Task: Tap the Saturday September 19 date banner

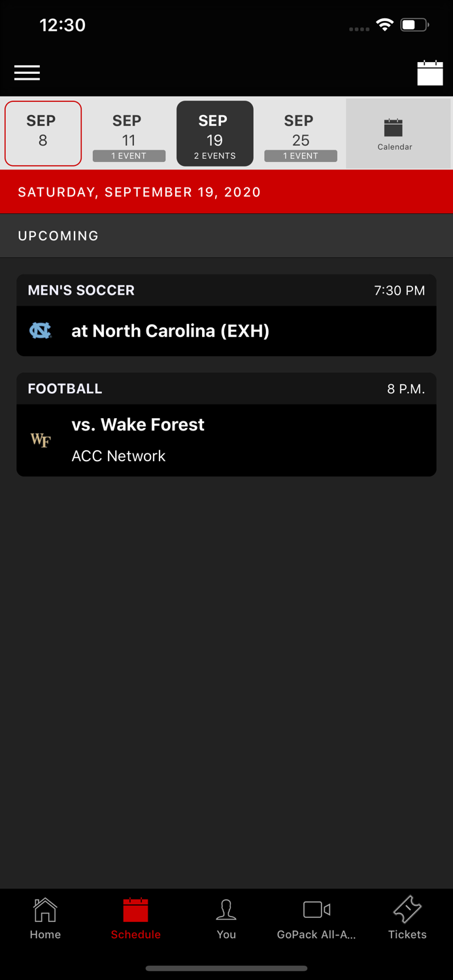Action: (x=226, y=191)
